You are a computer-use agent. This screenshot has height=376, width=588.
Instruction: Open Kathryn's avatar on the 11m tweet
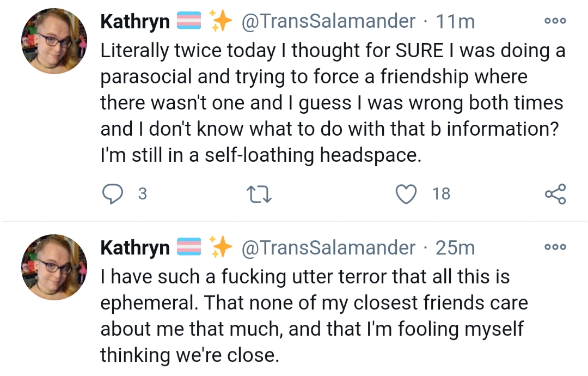pyautogui.click(x=54, y=41)
